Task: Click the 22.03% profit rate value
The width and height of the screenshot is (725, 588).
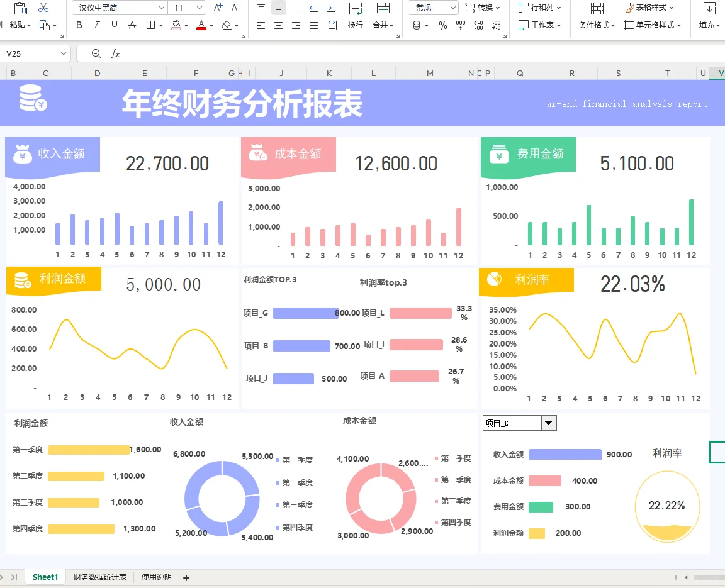Action: pyautogui.click(x=632, y=284)
